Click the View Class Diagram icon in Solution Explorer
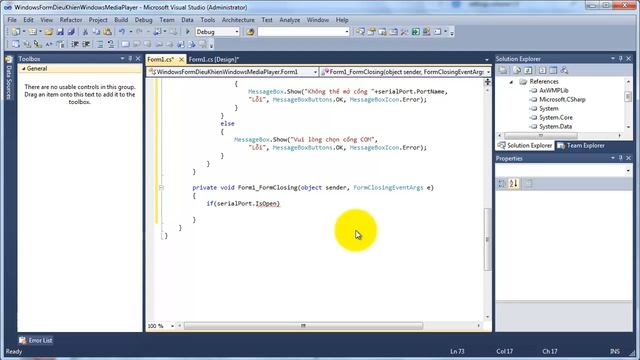 point(564,70)
